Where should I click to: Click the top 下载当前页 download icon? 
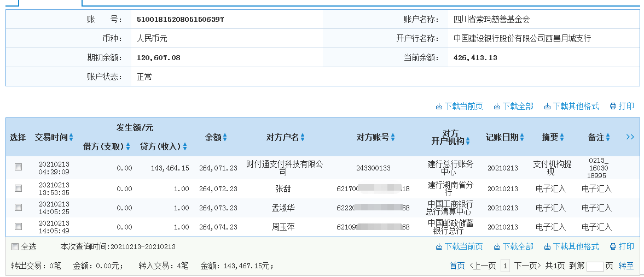click(439, 107)
